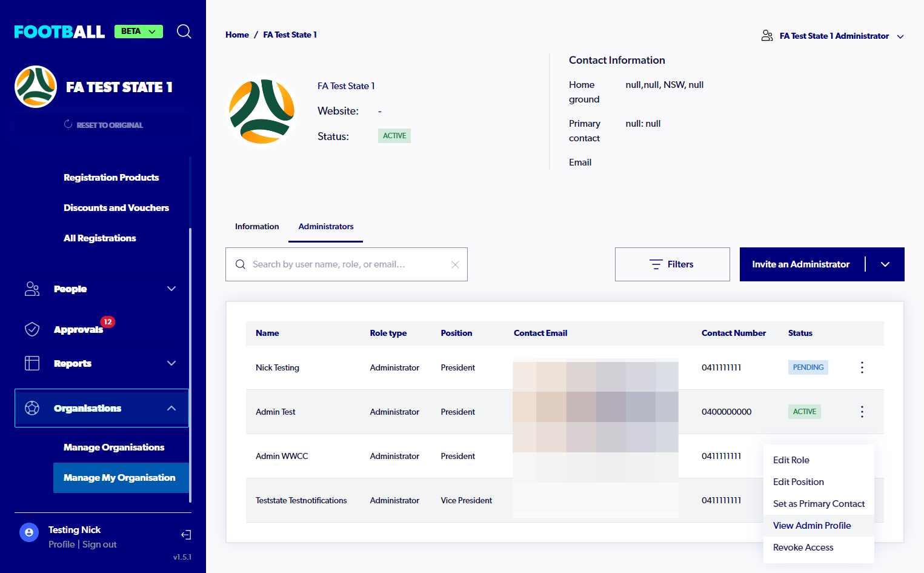Image resolution: width=924 pixels, height=573 pixels.
Task: Click the Approvals notification badge showing 12
Action: coord(108,322)
